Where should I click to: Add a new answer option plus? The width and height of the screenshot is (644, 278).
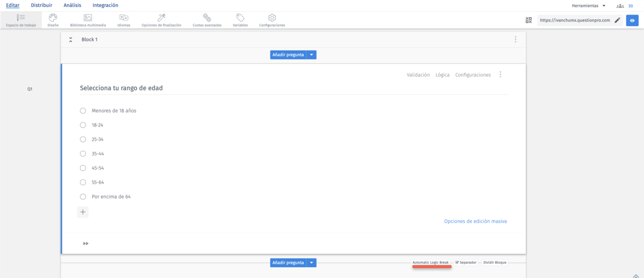coord(83,212)
